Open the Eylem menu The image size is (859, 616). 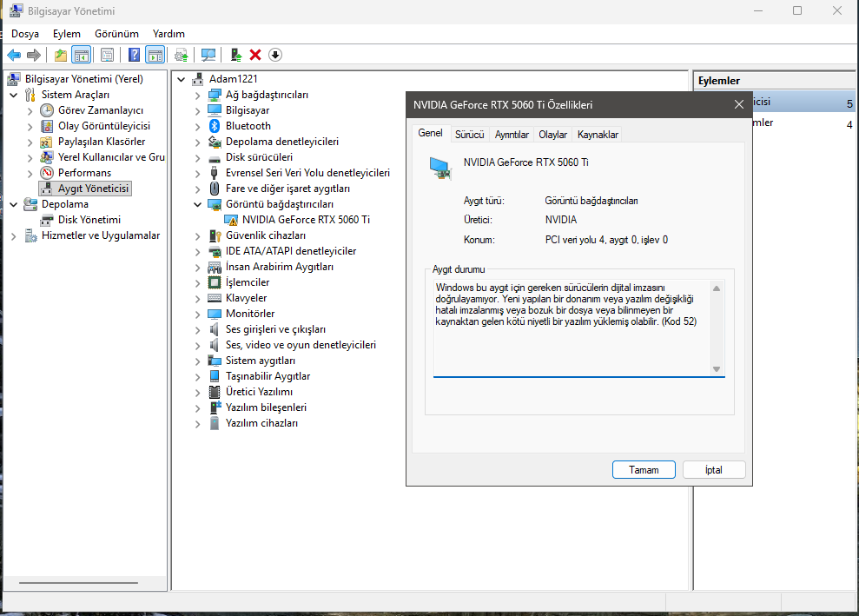click(67, 34)
